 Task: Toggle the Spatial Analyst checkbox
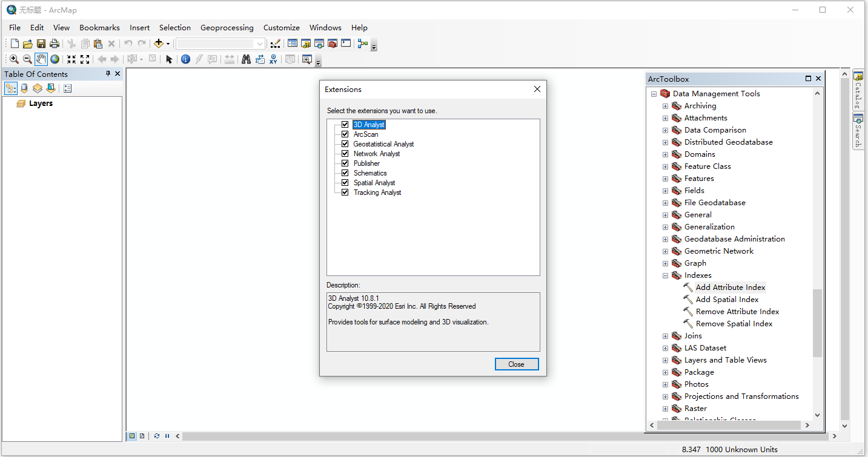(x=345, y=183)
